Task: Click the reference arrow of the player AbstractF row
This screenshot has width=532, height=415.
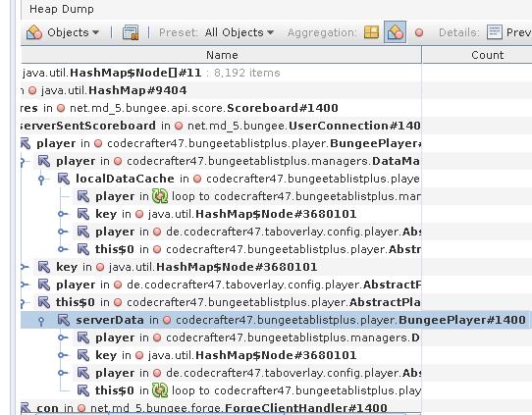Action: point(44,285)
